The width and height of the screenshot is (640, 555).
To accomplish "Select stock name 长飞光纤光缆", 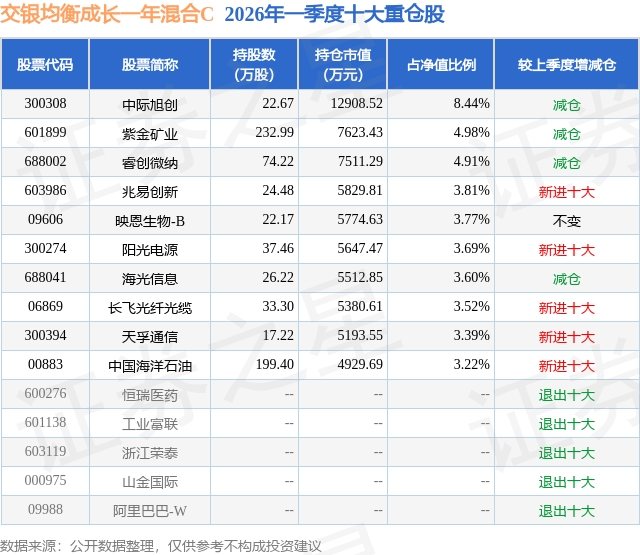I will [x=150, y=308].
